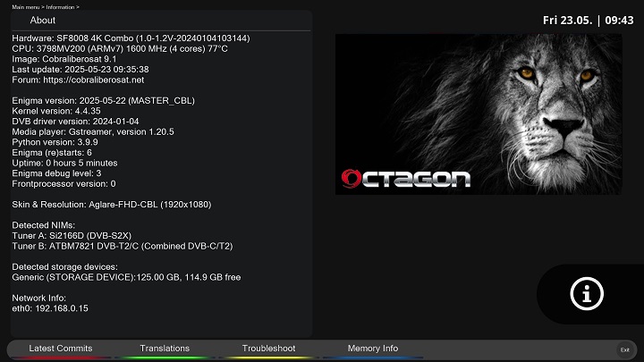Select the Network Info heading
Viewport: 644px width, 362px height.
coord(39,298)
